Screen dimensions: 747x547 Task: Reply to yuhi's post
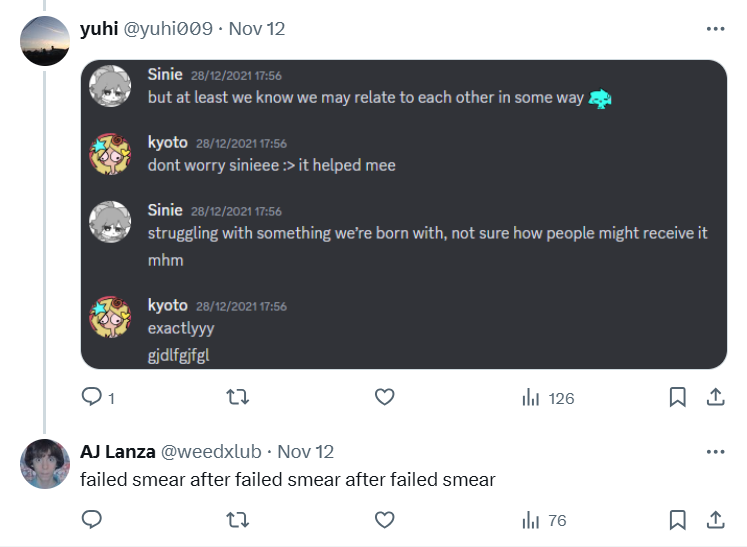click(98, 397)
